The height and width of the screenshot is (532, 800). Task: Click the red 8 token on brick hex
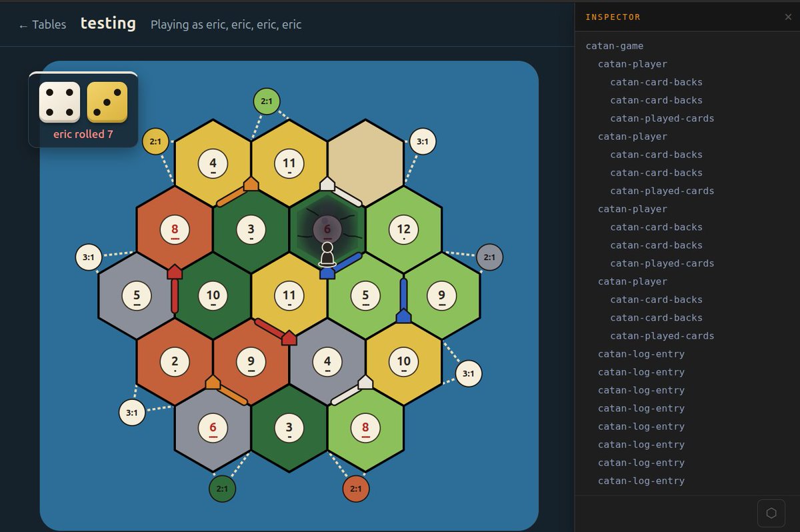(175, 229)
